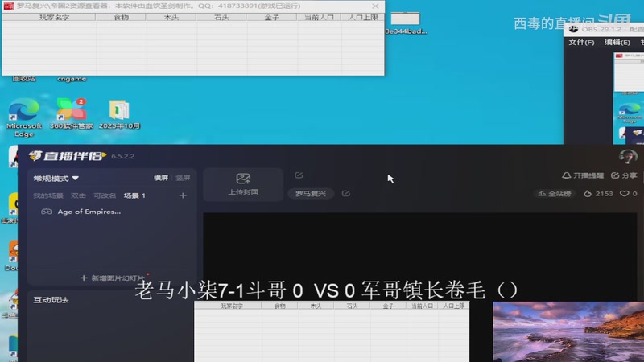644x362 pixels.
Task: Open the 全站榜 ranking list
Action: [x=554, y=194]
